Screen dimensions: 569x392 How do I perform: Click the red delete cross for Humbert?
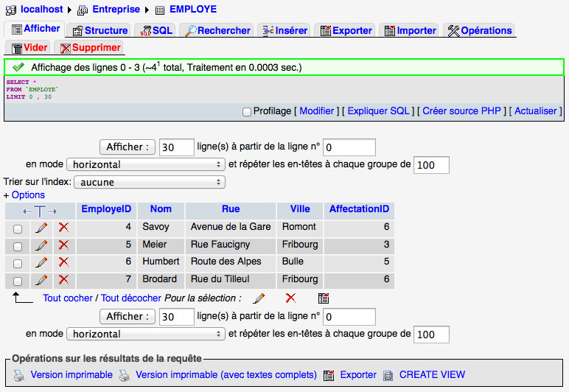(64, 262)
